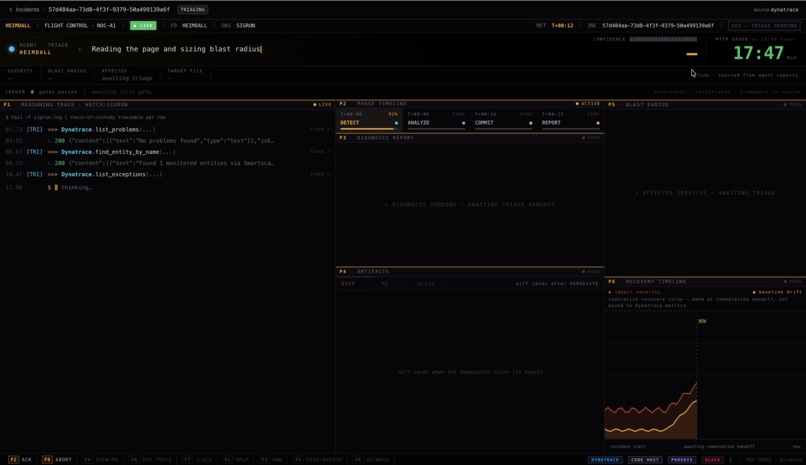Toggle the impact severity legend
This screenshot has width=806, height=465.
(634, 292)
